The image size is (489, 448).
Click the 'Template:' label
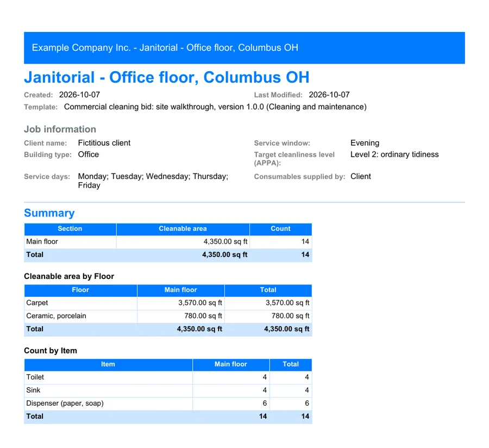(x=41, y=107)
